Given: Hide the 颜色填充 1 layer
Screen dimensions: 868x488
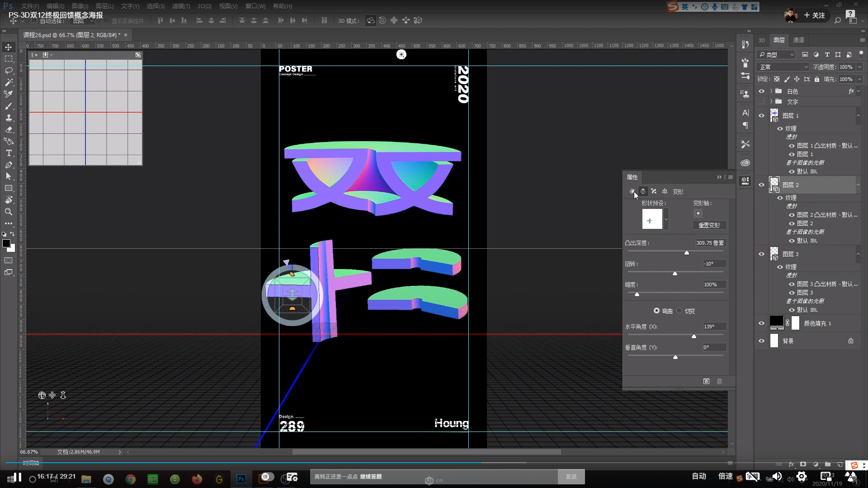Looking at the screenshot, I should point(761,323).
